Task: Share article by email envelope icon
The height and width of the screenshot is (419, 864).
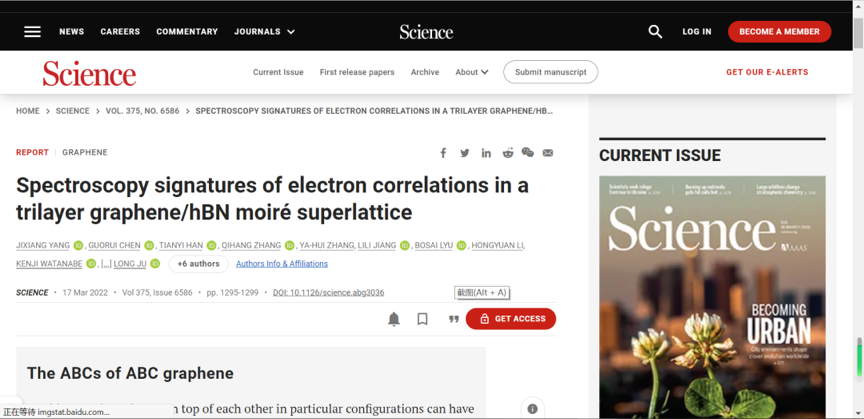Action: [x=547, y=153]
